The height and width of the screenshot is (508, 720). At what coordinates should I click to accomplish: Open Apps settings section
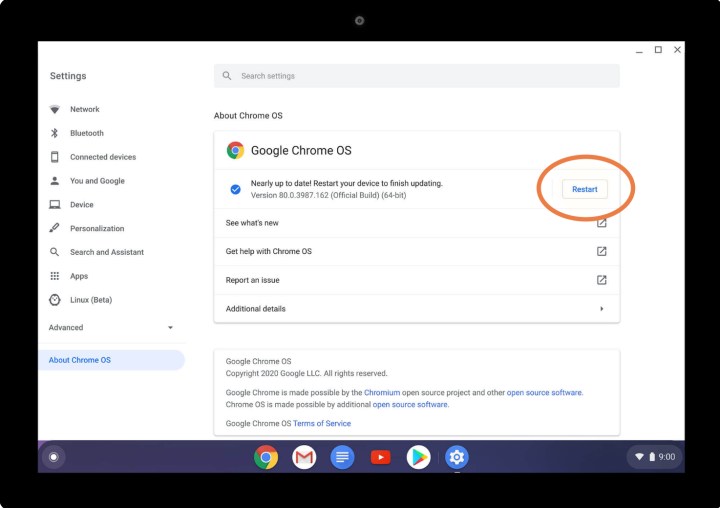(79, 276)
